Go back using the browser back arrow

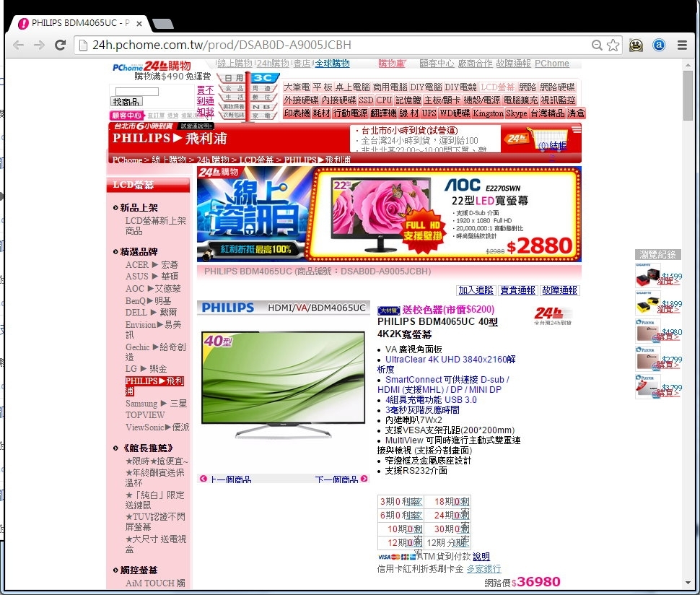point(18,45)
